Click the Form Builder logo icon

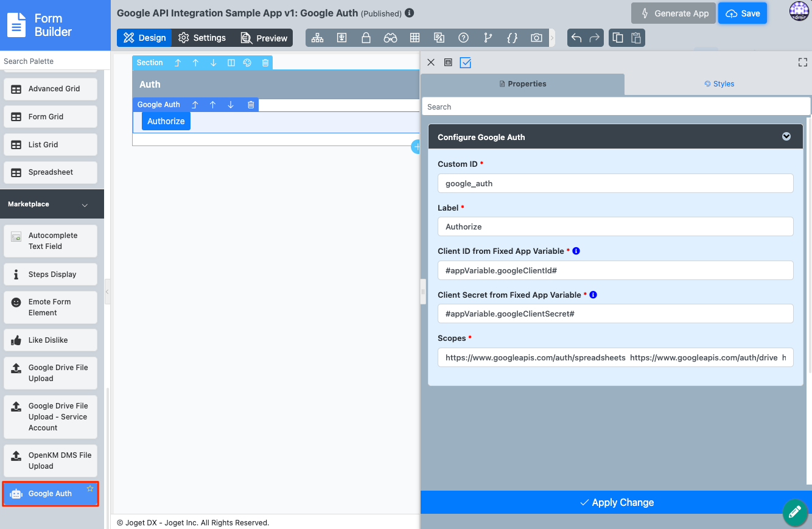[16, 25]
